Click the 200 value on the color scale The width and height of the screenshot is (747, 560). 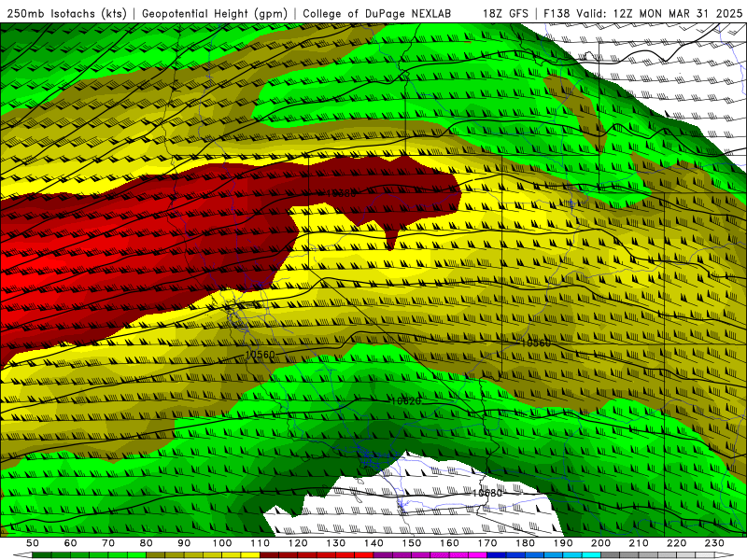(600, 543)
